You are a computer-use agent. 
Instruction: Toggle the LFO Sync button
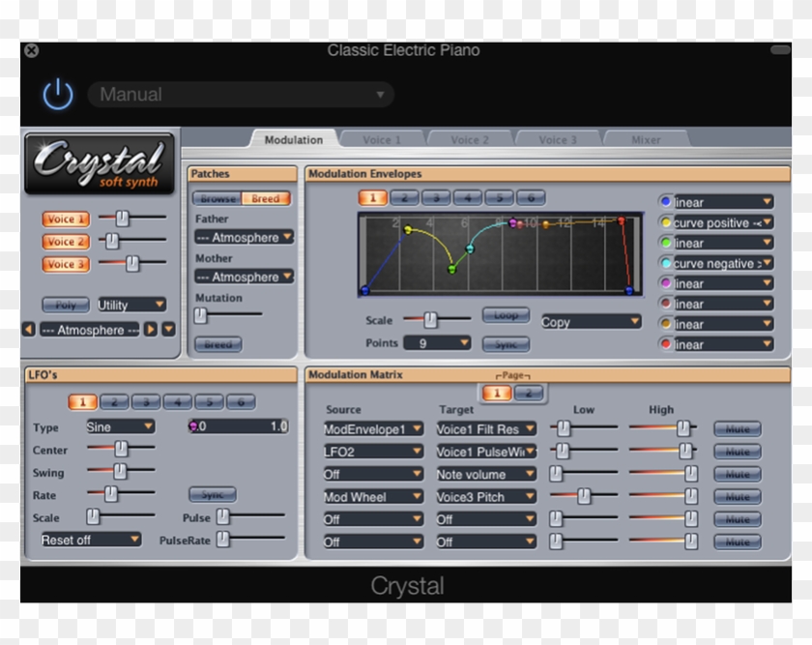(x=213, y=495)
